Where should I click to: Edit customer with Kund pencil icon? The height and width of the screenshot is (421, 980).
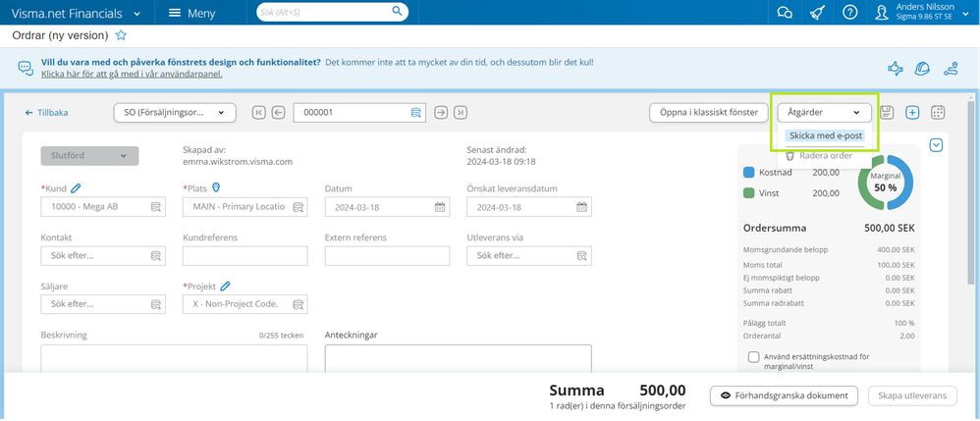76,188
